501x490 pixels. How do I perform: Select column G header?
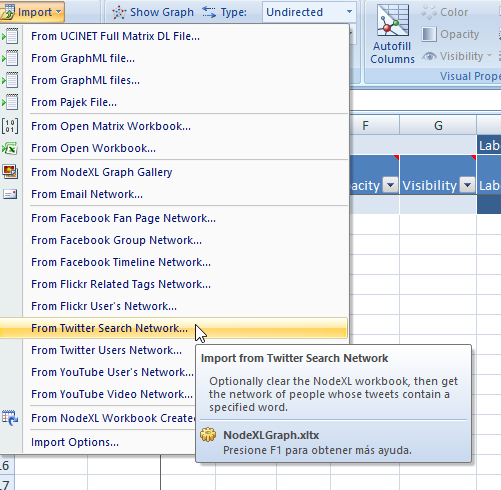[x=438, y=126]
